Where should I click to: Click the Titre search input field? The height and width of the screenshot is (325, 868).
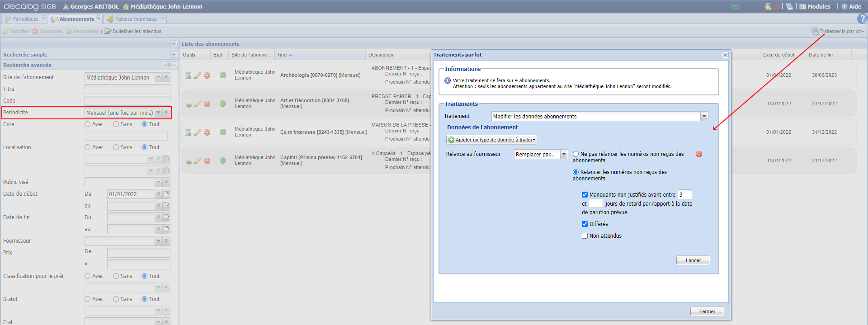[127, 89]
